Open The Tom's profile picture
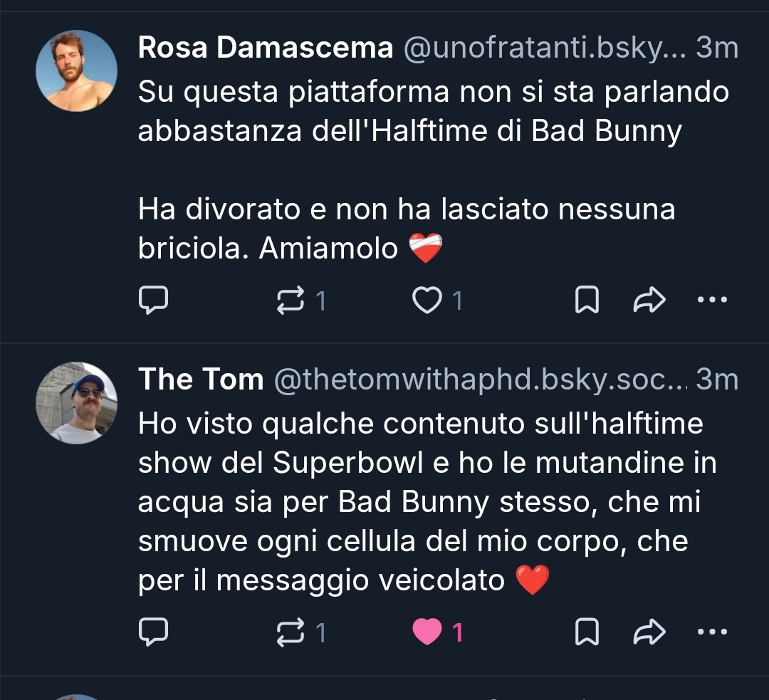The image size is (769, 700). 76,403
